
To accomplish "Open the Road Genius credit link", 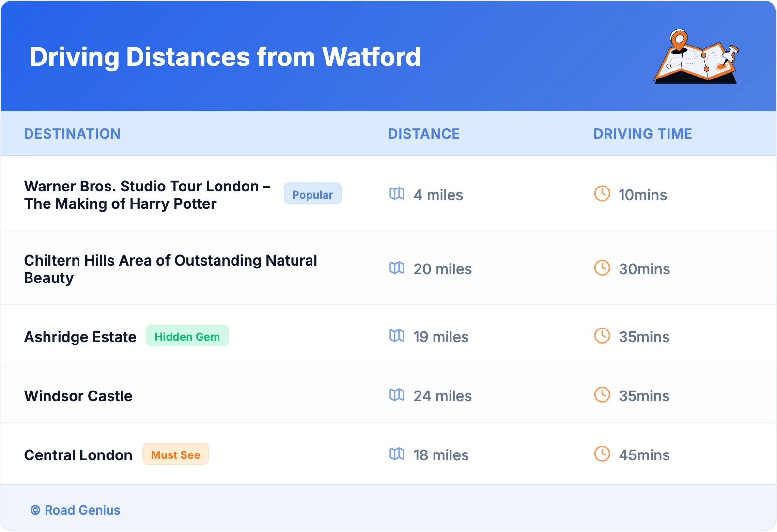I will pyautogui.click(x=76, y=510).
